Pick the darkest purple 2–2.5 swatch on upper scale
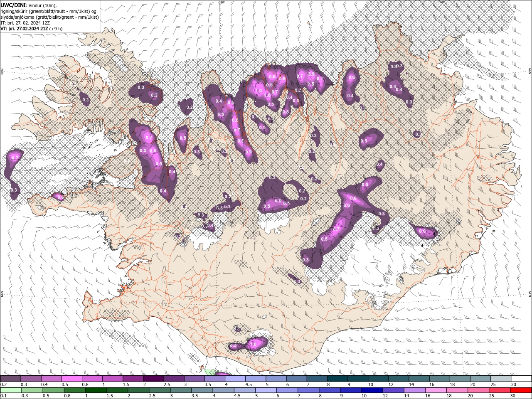532x399 pixels. coord(153,379)
